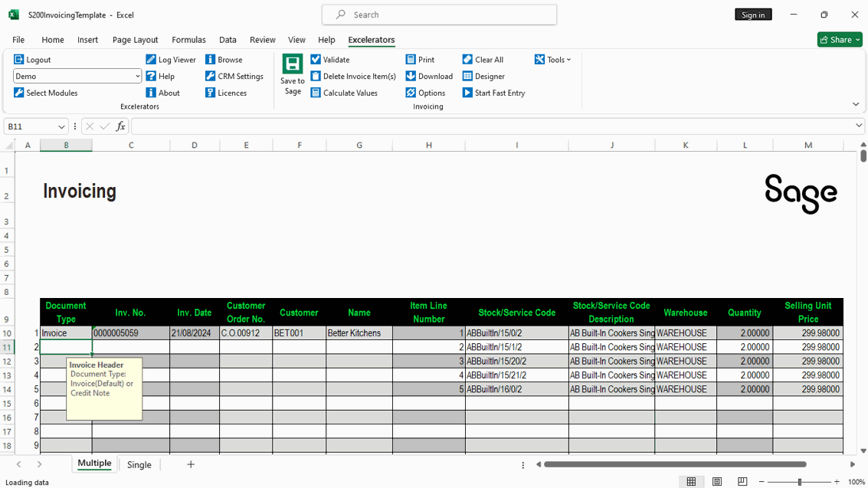The height and width of the screenshot is (488, 868).
Task: Open the Log Viewer
Action: pyautogui.click(x=171, y=60)
